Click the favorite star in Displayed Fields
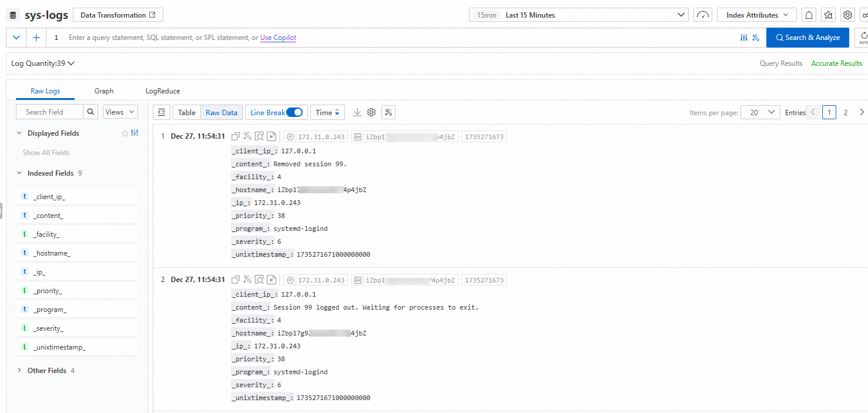The width and height of the screenshot is (868, 413). [x=125, y=133]
